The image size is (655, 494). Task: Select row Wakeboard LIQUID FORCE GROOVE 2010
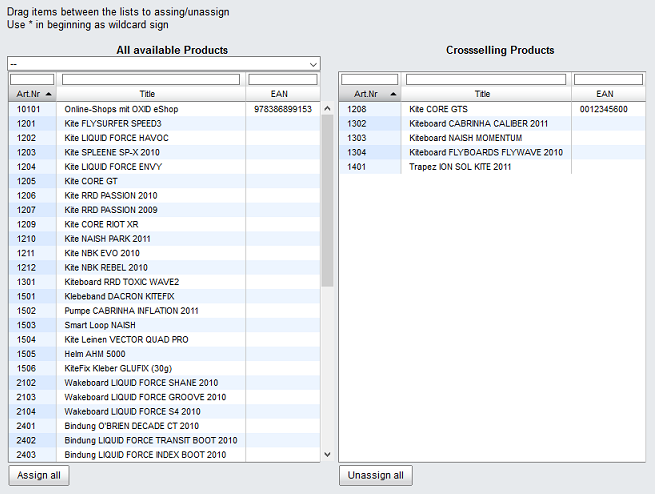point(164,397)
